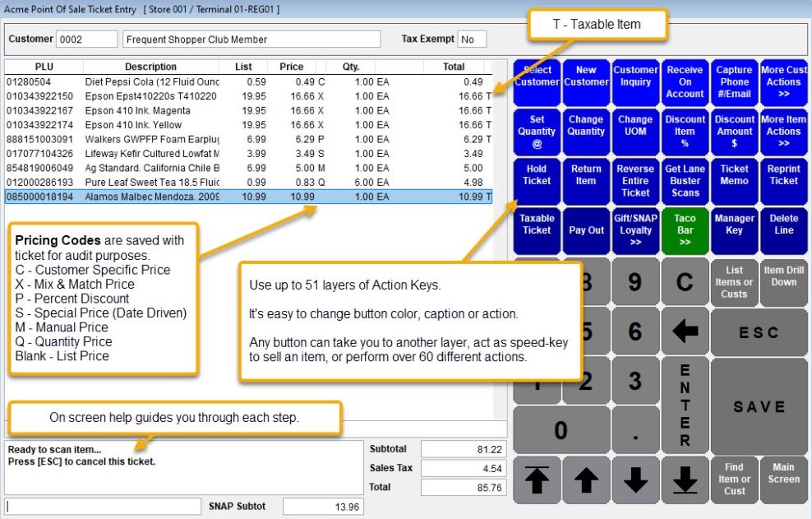
Task: Click Hold Ticket button
Action: (x=537, y=181)
